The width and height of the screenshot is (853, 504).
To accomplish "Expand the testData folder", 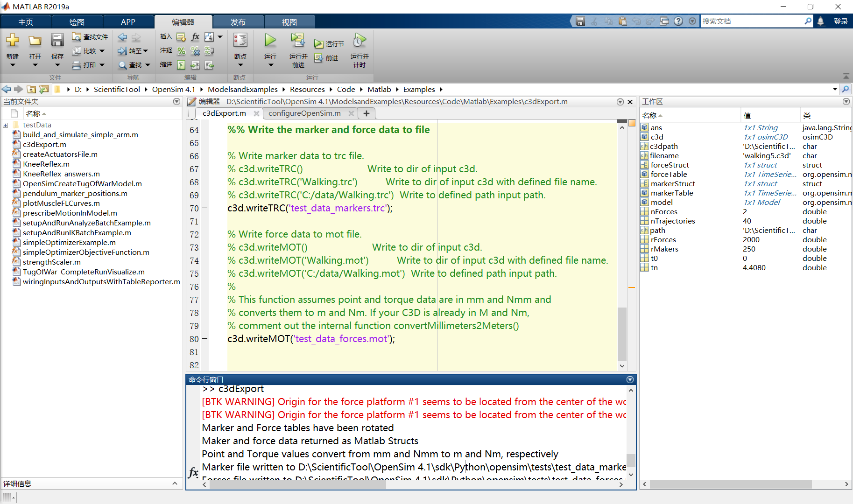I will click(5, 125).
